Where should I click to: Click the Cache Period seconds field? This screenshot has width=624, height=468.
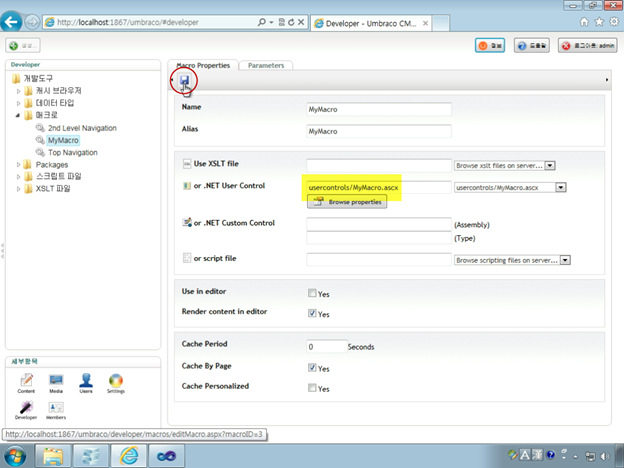tap(327, 347)
